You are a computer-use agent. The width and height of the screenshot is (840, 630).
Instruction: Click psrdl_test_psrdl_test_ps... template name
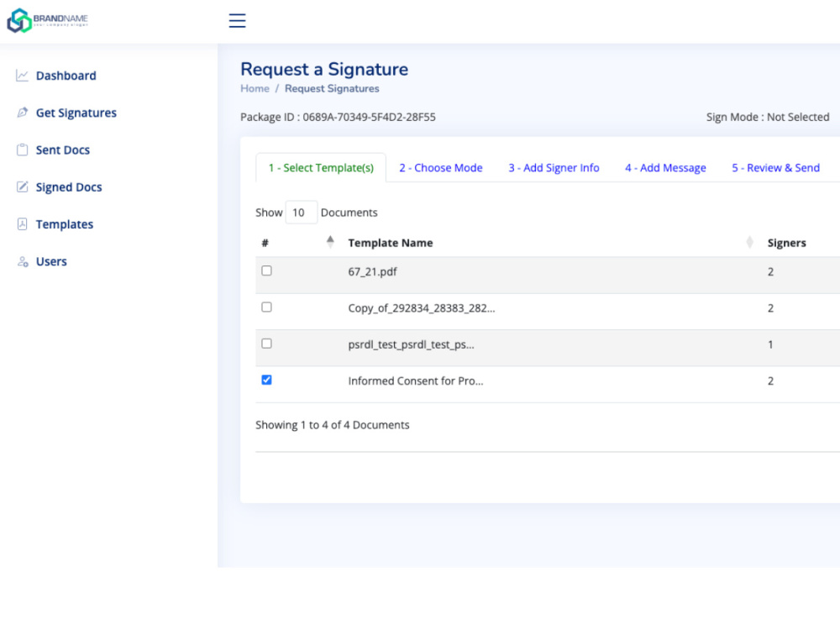[x=411, y=344]
